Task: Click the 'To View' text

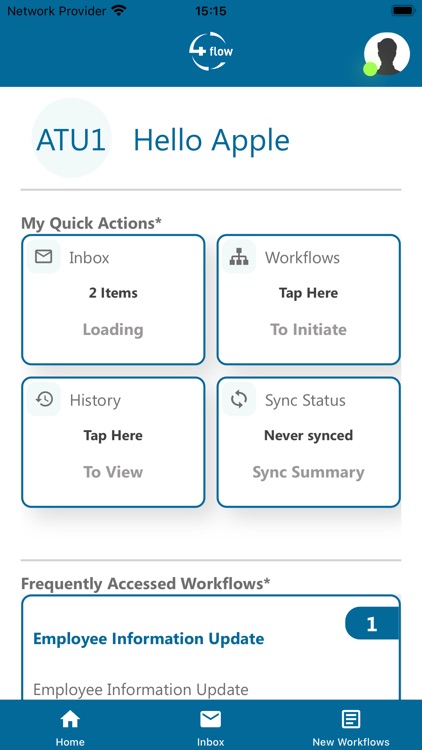Action: tap(113, 472)
